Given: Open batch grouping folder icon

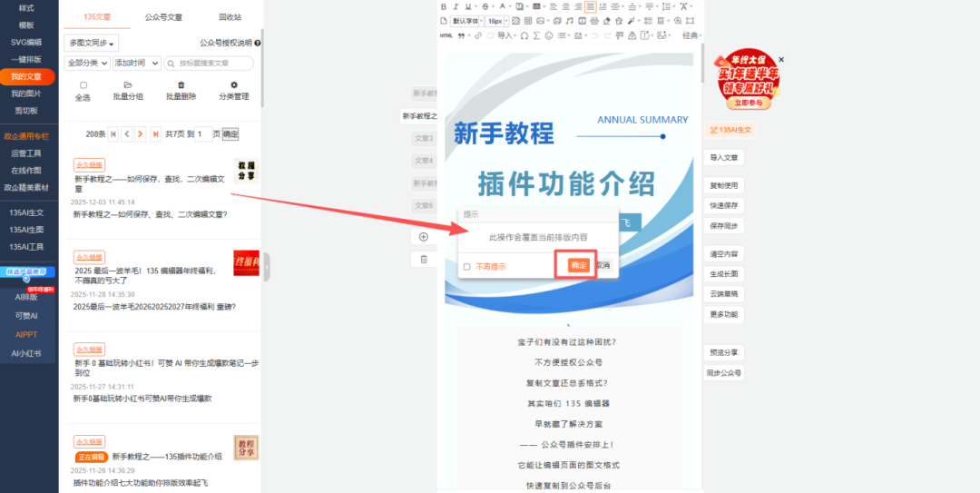Looking at the screenshot, I should (x=128, y=85).
